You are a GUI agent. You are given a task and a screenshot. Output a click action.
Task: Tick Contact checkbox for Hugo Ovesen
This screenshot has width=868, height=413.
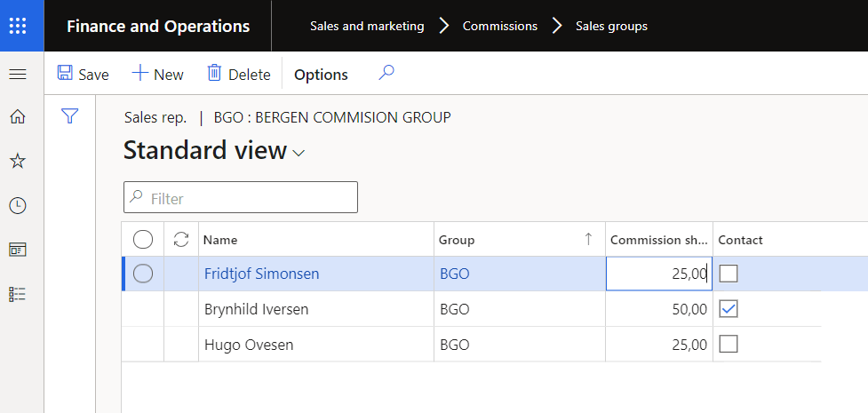tap(729, 344)
